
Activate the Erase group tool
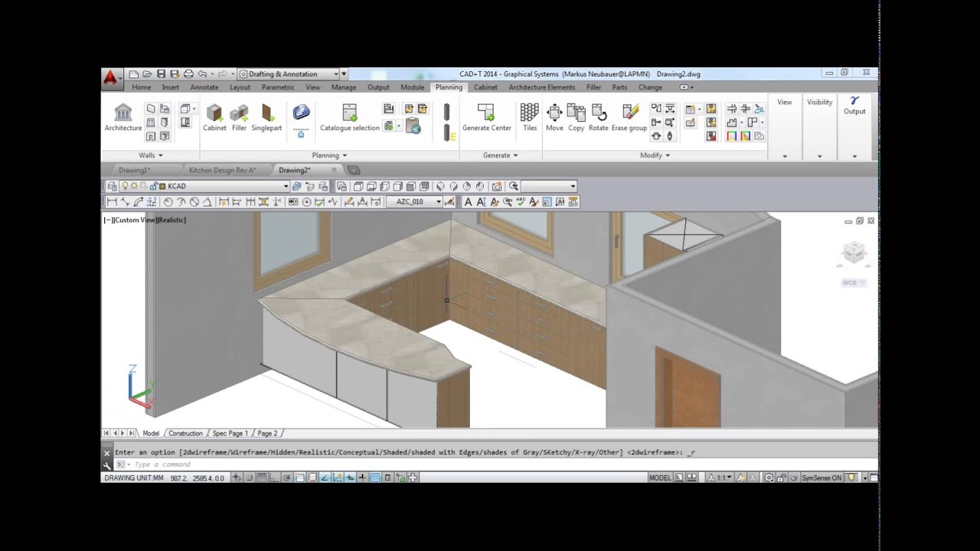(x=629, y=118)
